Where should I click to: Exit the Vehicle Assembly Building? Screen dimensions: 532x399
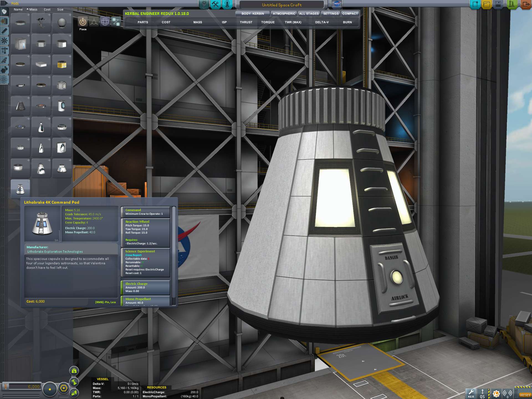coord(525,4)
